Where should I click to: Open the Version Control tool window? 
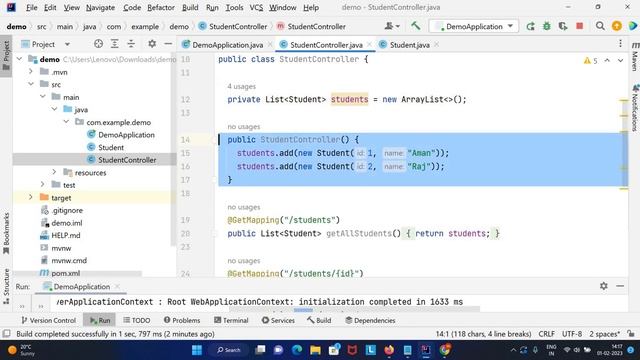click(x=49, y=320)
